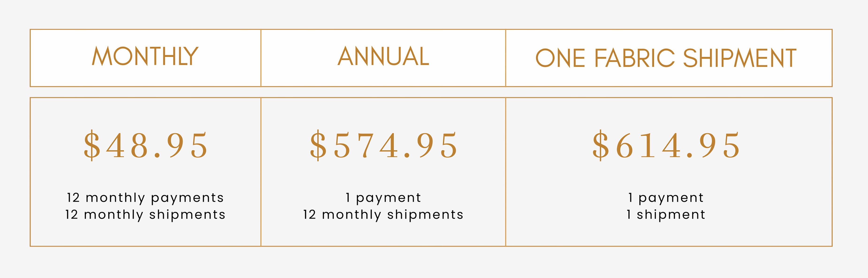The image size is (868, 278).
Task: Click '12 monthly shipments' under annual price
Action: click(x=384, y=215)
